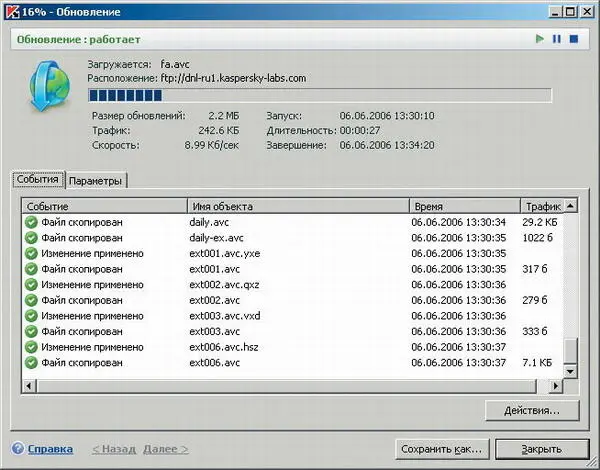Image resolution: width=600 pixels, height=470 pixels.
Task: Open the Действия... button menu
Action: 532,411
